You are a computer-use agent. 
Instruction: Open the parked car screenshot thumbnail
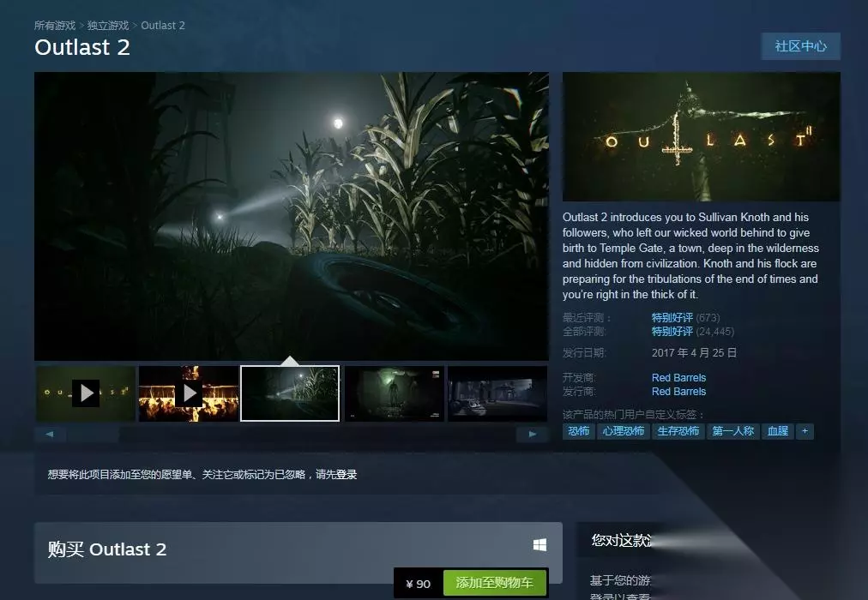click(497, 393)
